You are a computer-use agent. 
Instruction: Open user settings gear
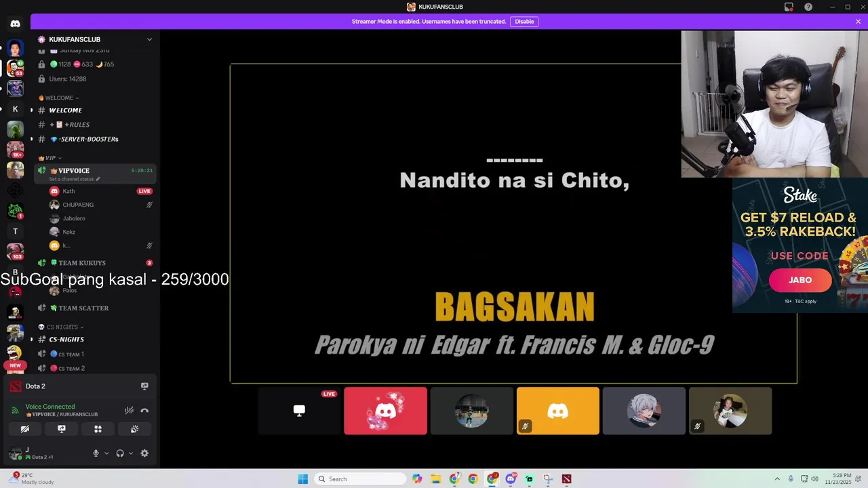144,453
